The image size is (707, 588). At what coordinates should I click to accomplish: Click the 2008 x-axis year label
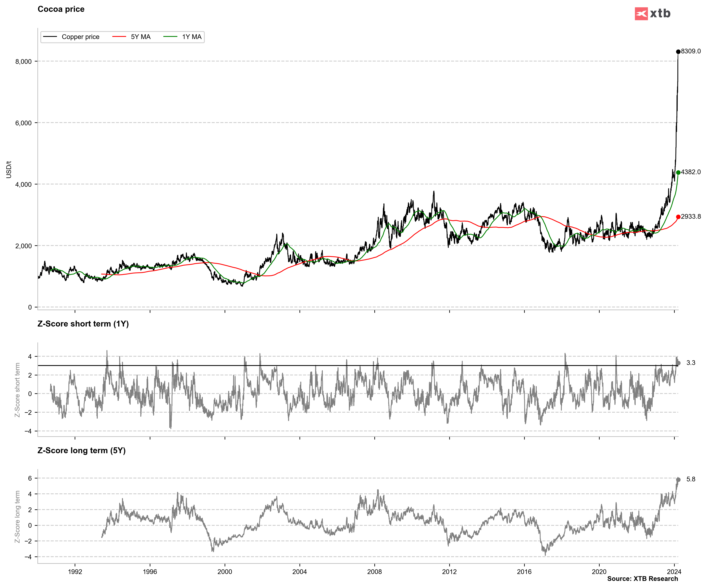click(374, 571)
